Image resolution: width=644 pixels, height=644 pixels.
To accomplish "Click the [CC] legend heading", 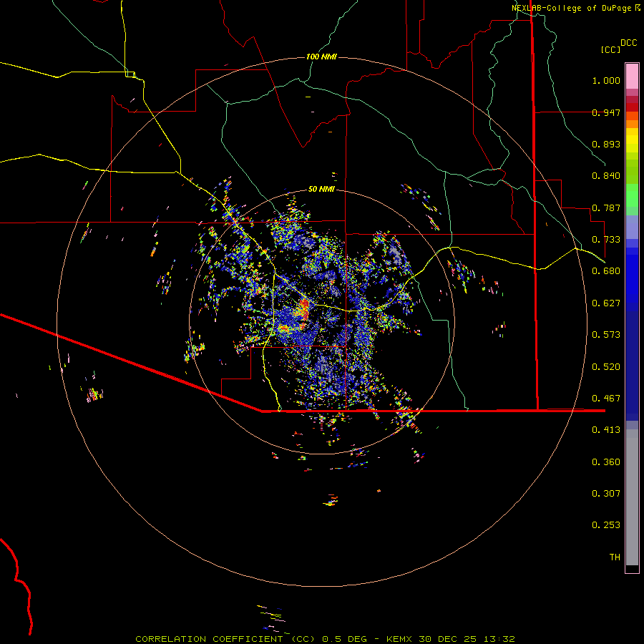I will pos(610,49).
